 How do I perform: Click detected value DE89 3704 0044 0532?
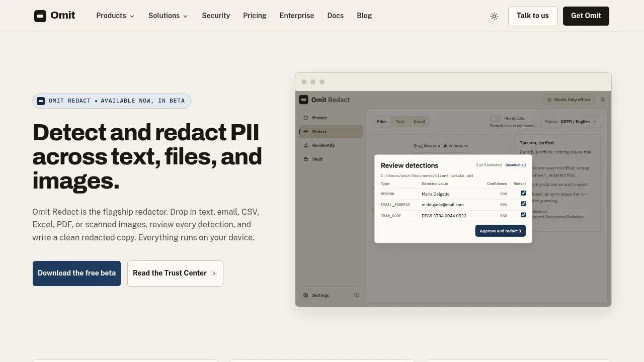(x=444, y=216)
